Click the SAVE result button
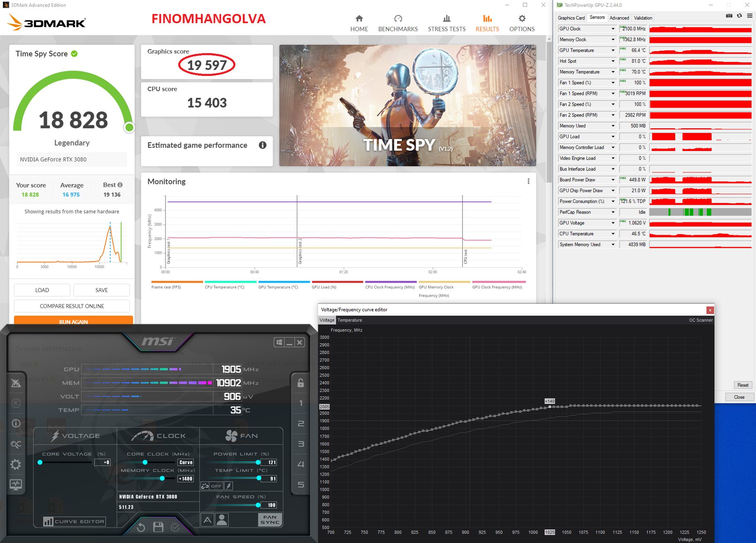 pos(102,290)
